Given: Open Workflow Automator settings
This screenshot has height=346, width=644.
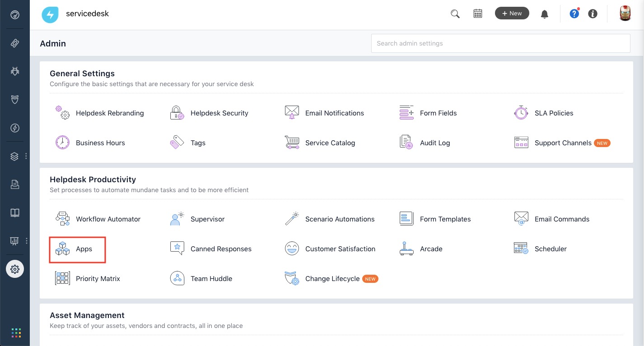Looking at the screenshot, I should [x=108, y=219].
